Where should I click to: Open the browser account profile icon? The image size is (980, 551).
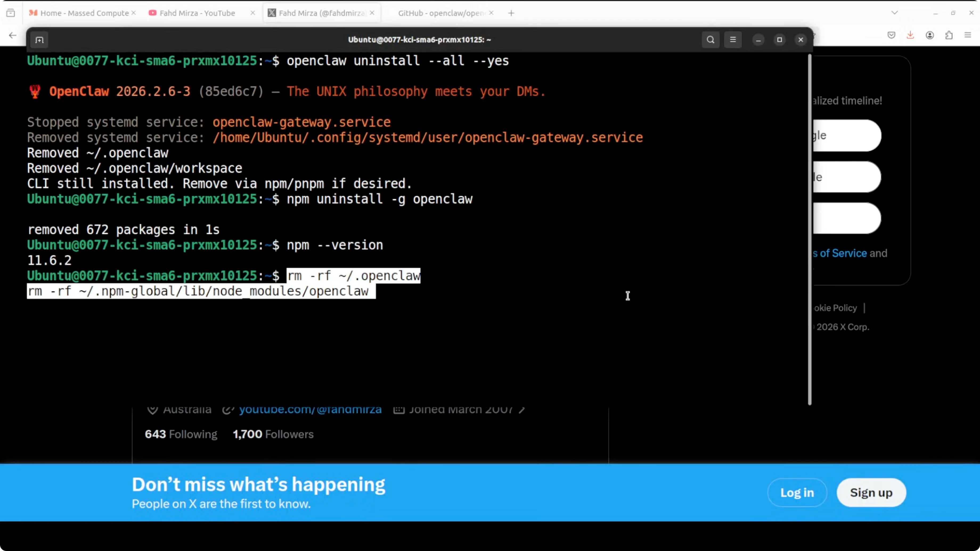930,35
